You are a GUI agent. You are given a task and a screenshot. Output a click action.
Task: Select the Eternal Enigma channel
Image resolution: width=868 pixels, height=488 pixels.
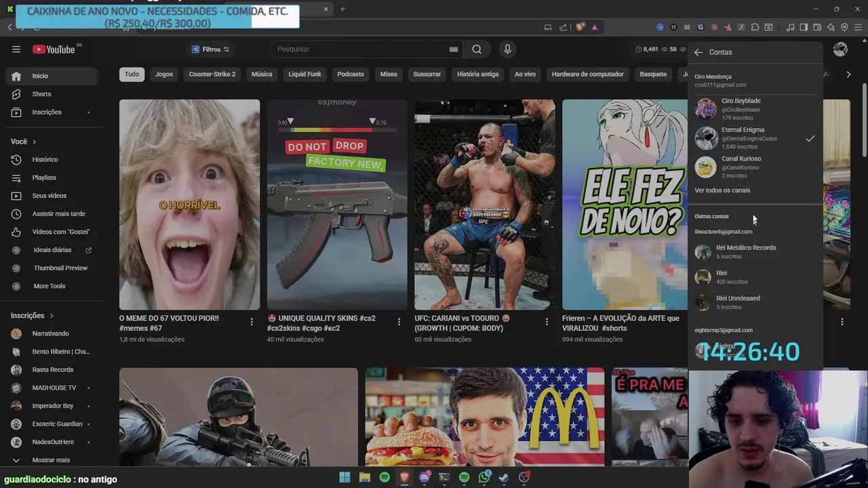(755, 138)
